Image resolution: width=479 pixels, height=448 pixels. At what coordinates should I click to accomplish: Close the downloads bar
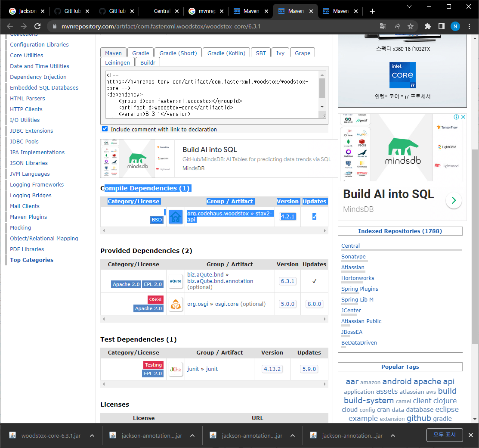[x=471, y=435]
